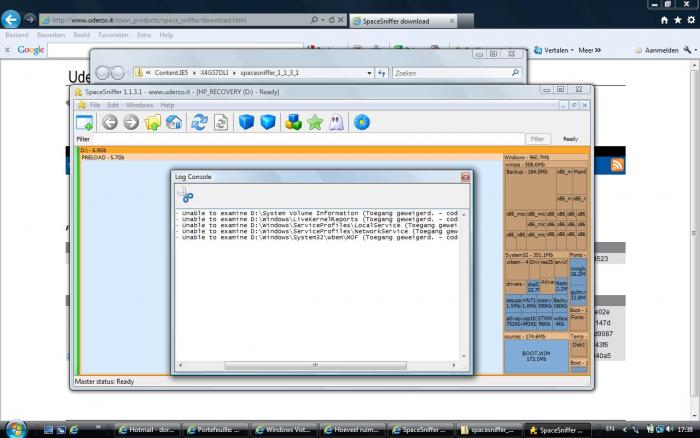The height and width of the screenshot is (438, 700).
Task: Click the wbem\MOF log line
Action: pyautogui.click(x=317, y=238)
